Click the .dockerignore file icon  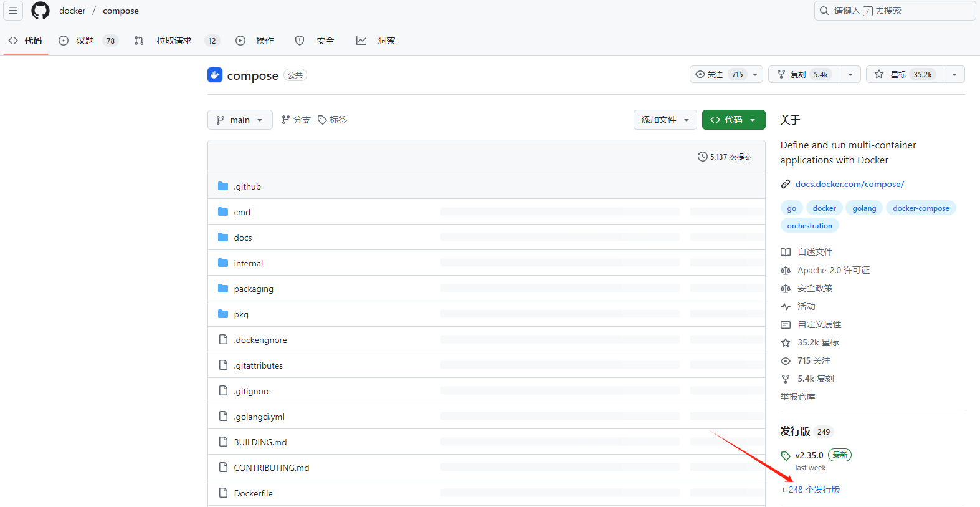pos(223,339)
